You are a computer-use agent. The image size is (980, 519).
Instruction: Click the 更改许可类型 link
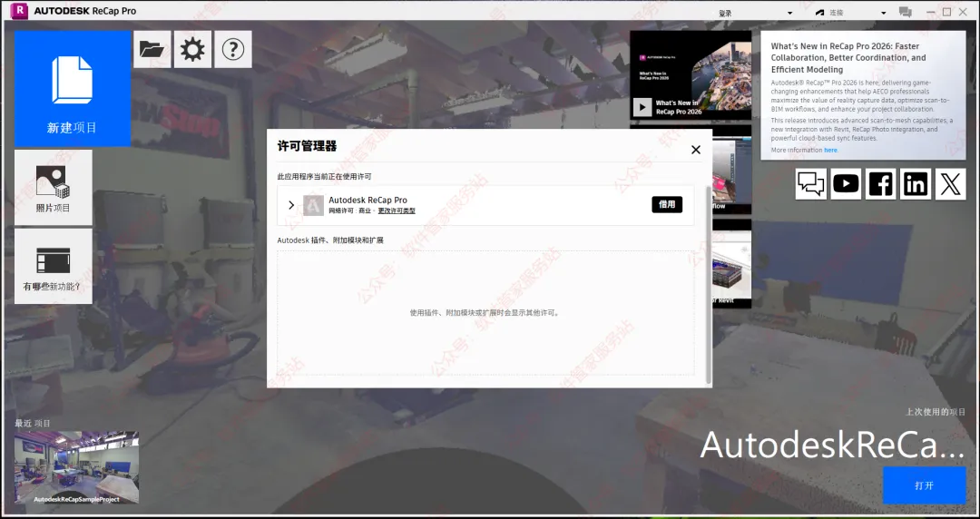tap(397, 211)
